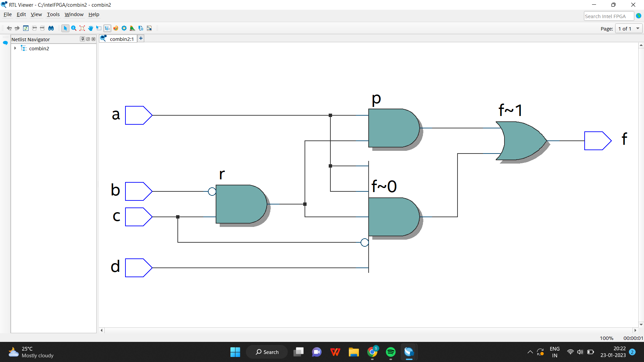This screenshot has width=644, height=362.
Task: Click the Search Intel FPGA input field
Action: [x=608, y=16]
